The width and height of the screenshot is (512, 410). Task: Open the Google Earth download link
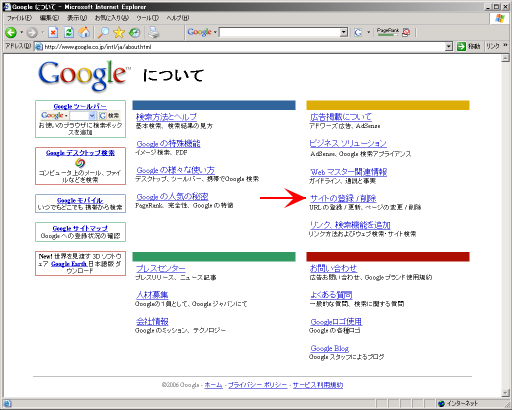(x=69, y=264)
